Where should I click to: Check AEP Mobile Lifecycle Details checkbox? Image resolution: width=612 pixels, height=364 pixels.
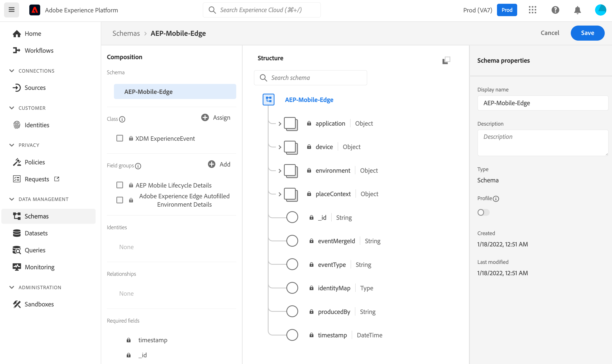click(120, 185)
